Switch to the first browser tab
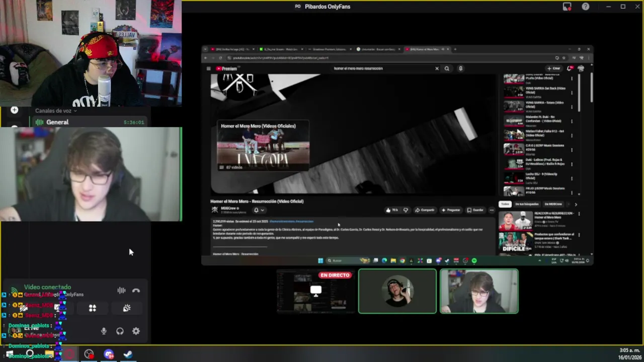This screenshot has width=644, height=362. (232, 49)
